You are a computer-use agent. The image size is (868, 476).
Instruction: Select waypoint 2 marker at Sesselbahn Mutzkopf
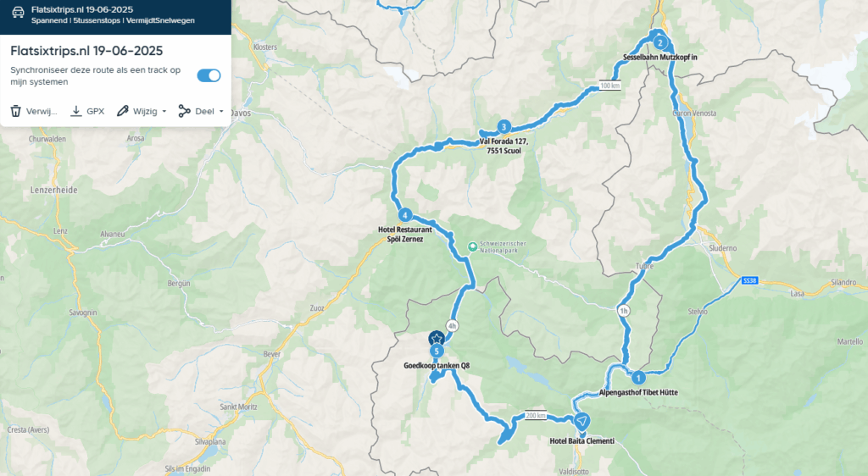659,42
